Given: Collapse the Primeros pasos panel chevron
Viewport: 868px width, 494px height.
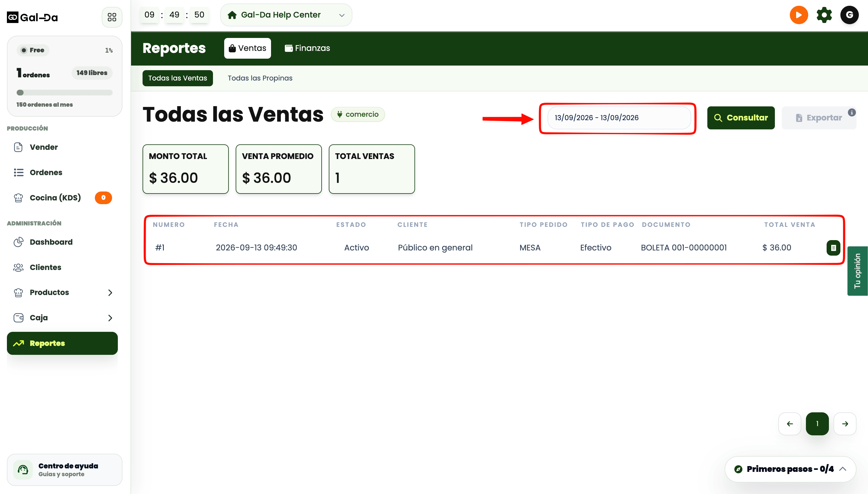Looking at the screenshot, I should pos(843,469).
